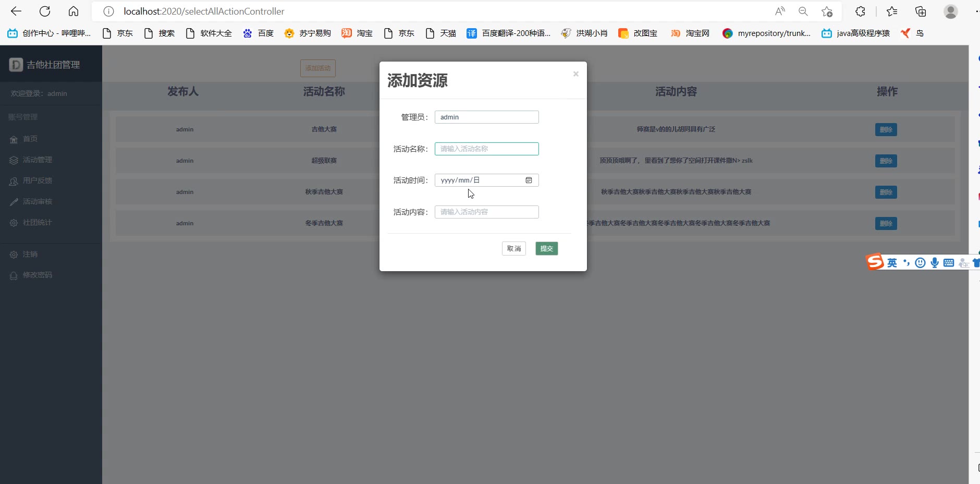Open the 搜索 bookmark

coord(160,33)
